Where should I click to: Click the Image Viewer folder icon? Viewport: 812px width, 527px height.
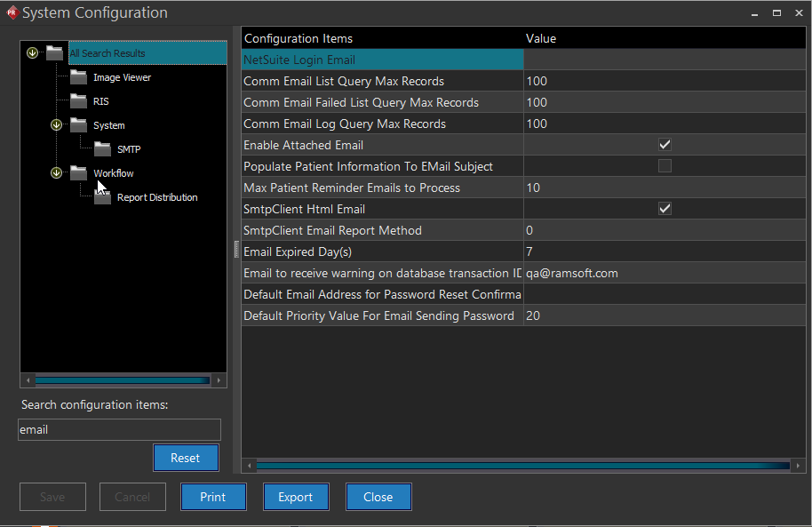click(78, 77)
